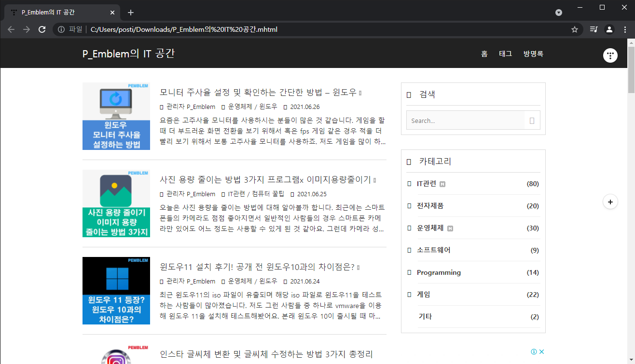Click the browser profile avatar icon
635x364 pixels.
point(609,29)
